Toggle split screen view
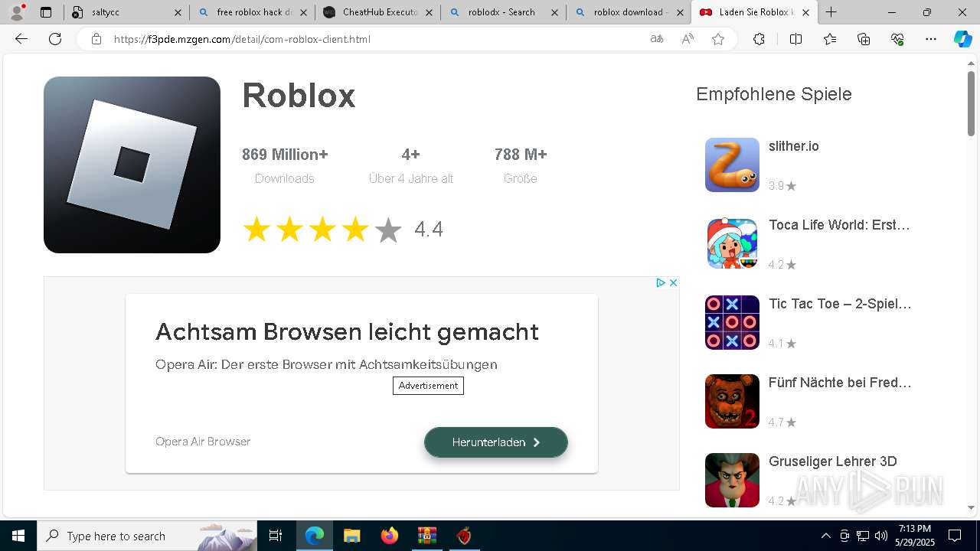This screenshot has height=551, width=980. pyautogui.click(x=795, y=39)
